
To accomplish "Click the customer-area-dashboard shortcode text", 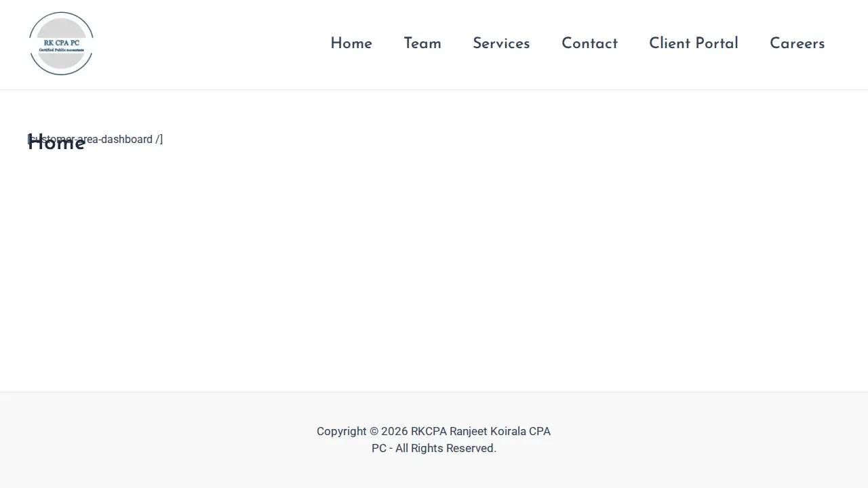I will tap(95, 139).
